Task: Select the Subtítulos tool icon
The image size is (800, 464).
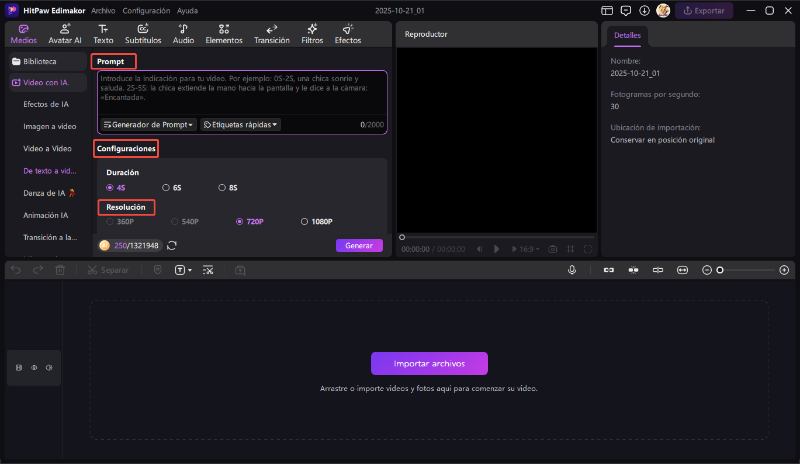Action: click(x=142, y=34)
